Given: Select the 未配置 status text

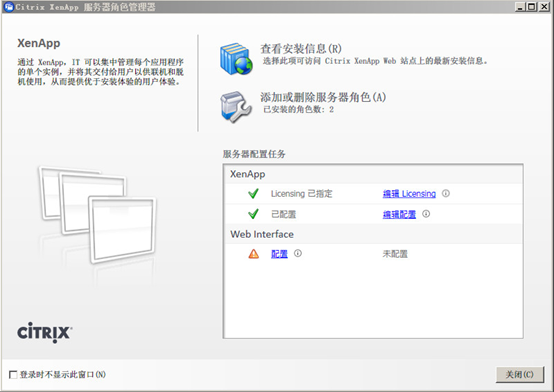Looking at the screenshot, I should coord(395,254).
